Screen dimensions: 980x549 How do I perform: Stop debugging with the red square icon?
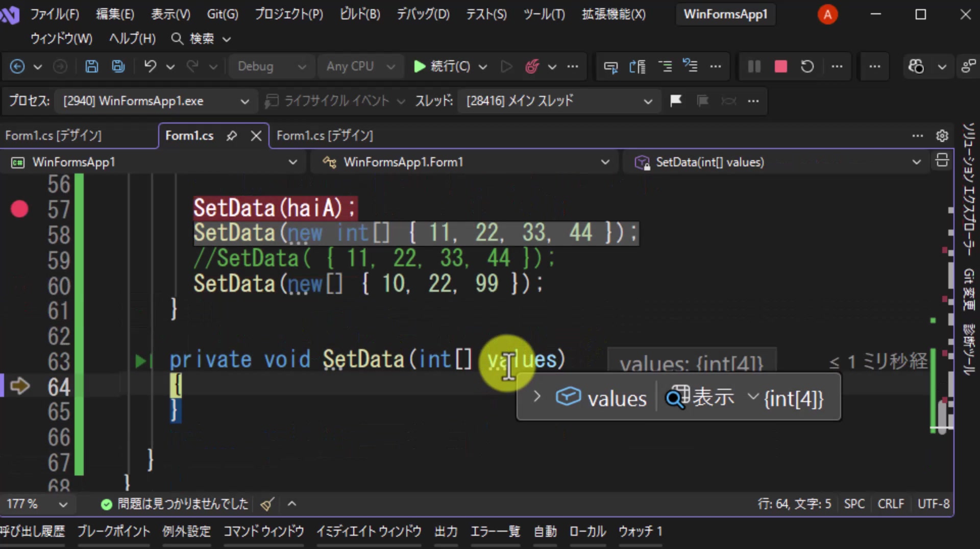[780, 66]
